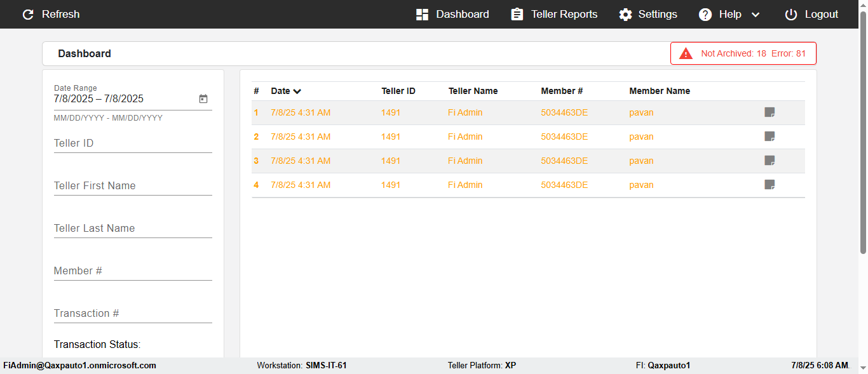Open the note icon for row 1
This screenshot has height=374, width=868.
click(x=770, y=112)
